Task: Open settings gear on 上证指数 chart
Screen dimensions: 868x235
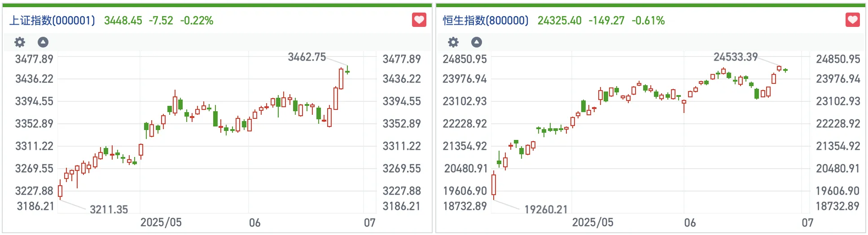Action: 20,42
